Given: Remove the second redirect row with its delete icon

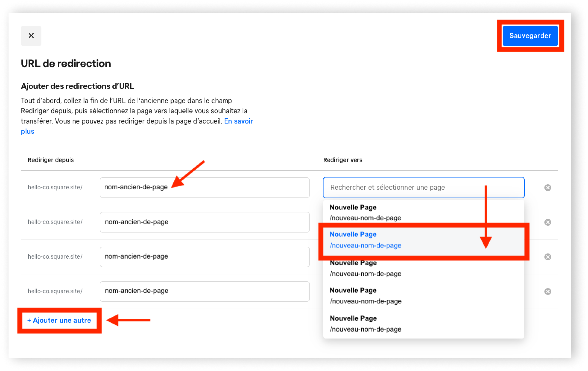Looking at the screenshot, I should (548, 222).
